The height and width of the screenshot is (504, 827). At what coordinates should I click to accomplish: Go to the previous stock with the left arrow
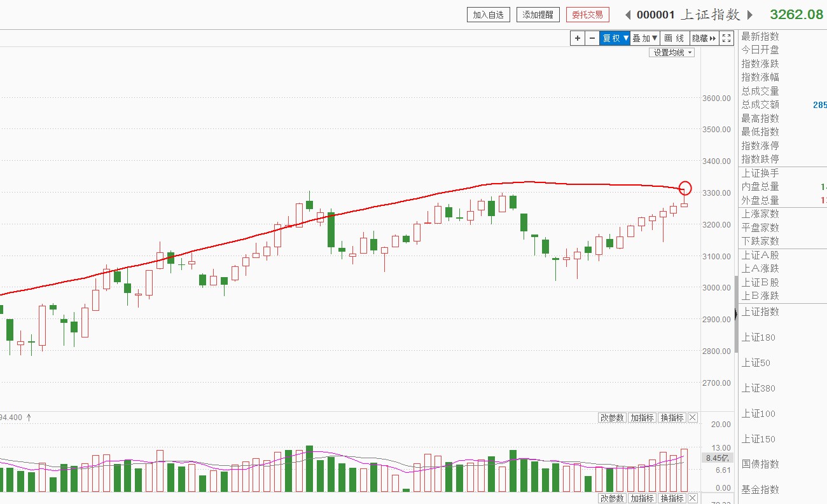[x=627, y=15]
